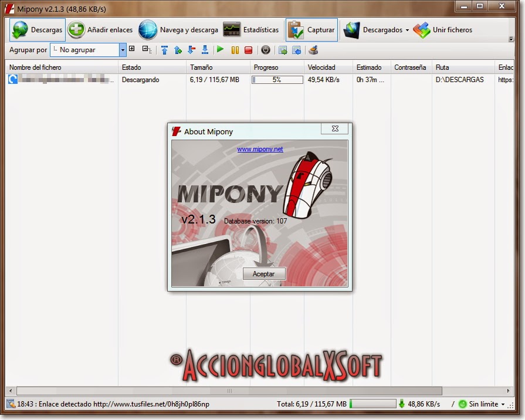
Task: Click the Total 6,19 / 115,67 MB text
Action: (x=311, y=404)
